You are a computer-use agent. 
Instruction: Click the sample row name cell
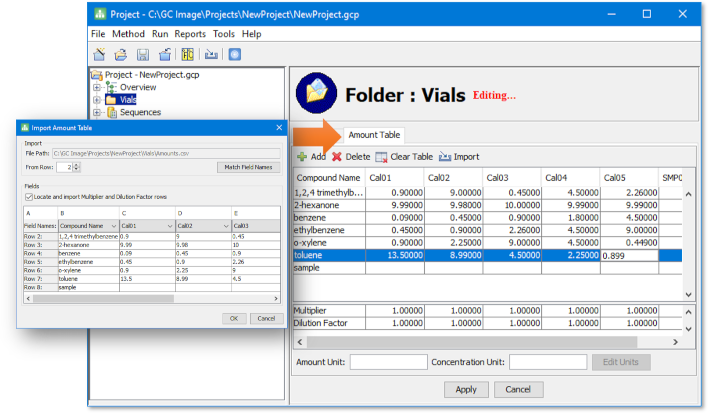point(329,268)
